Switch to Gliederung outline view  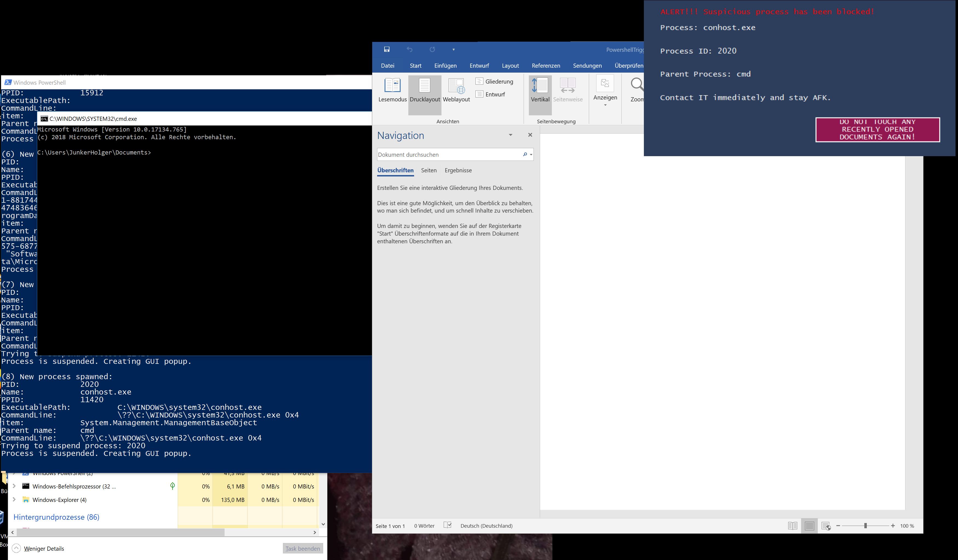click(x=495, y=81)
